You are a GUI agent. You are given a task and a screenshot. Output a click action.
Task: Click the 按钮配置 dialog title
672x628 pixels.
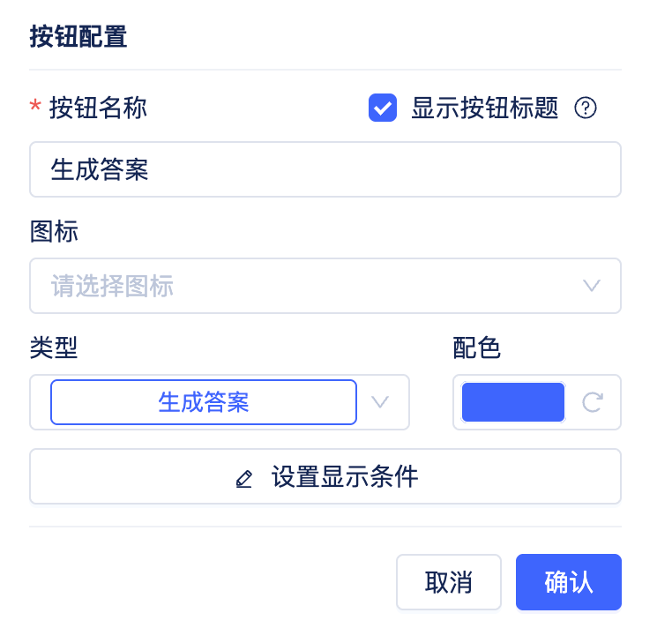coord(78,37)
